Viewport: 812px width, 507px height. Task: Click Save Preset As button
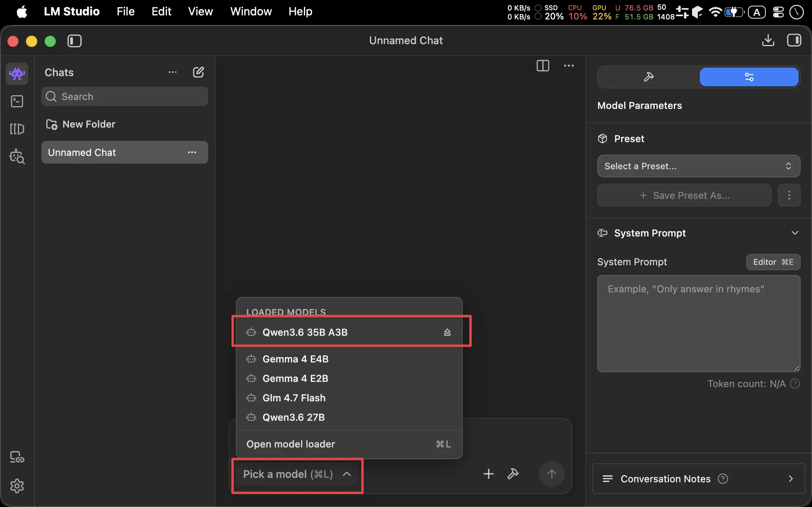point(684,195)
